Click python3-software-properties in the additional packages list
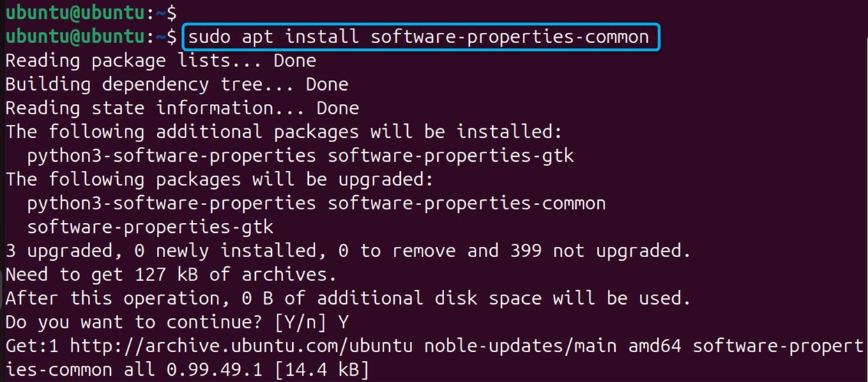868x382 pixels. tap(171, 156)
